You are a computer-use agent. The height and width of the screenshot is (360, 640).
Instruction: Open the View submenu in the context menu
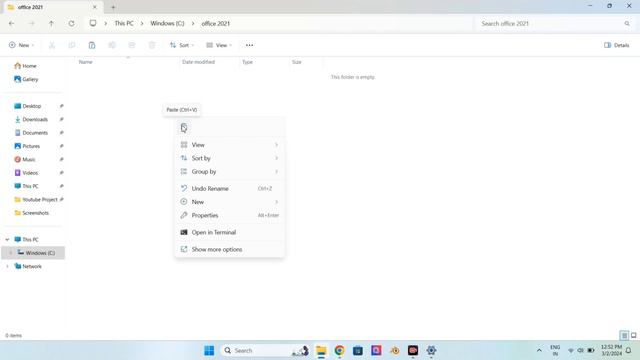point(230,145)
